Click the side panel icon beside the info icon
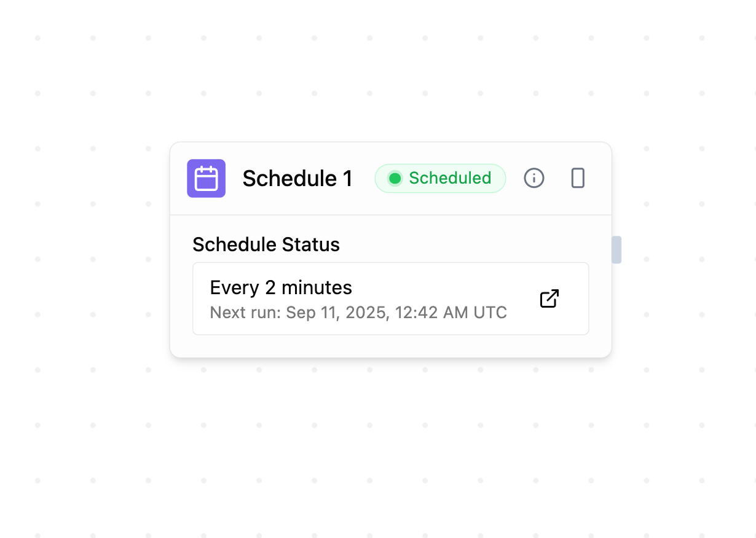 (x=577, y=178)
